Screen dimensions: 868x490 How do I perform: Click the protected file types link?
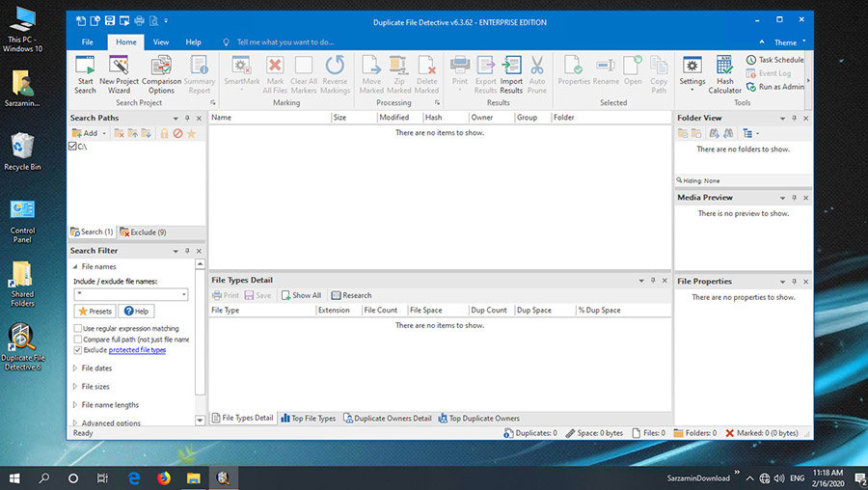coord(137,350)
